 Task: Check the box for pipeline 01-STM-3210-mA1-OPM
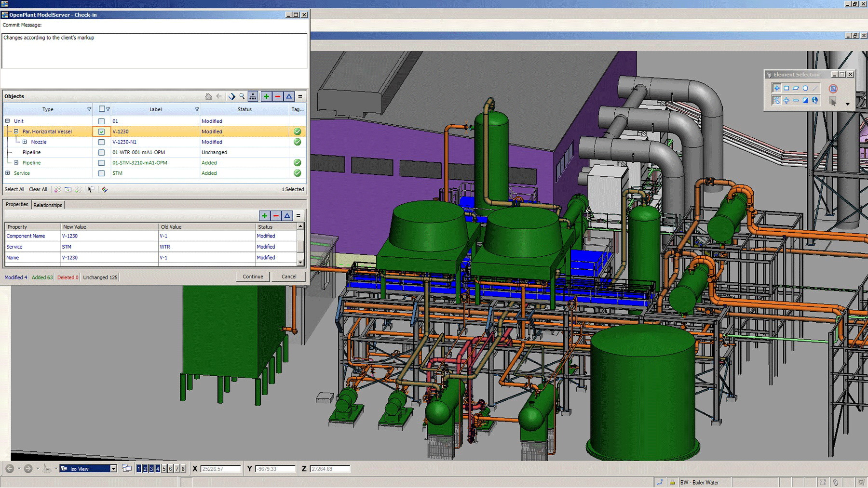[101, 163]
